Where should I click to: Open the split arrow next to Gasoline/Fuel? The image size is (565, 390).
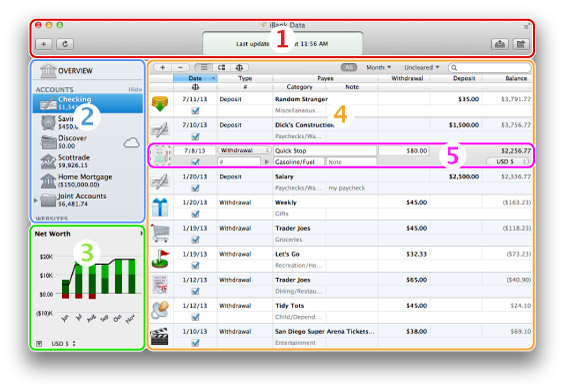click(x=267, y=162)
